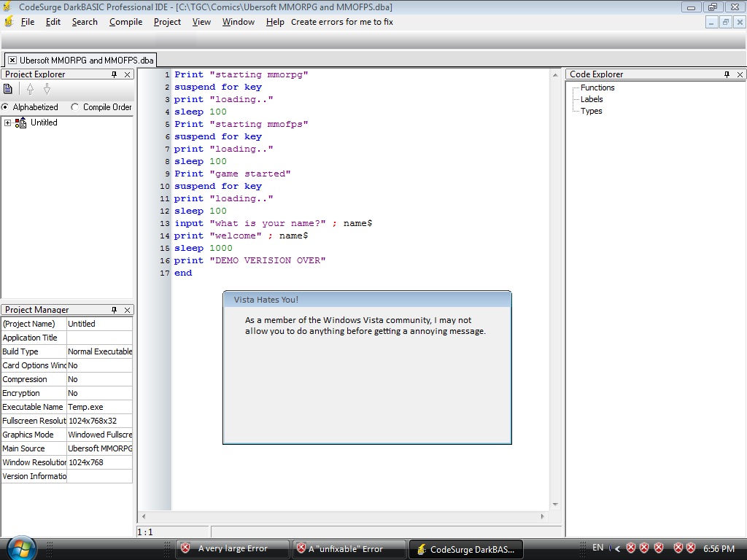Close the Code Explorer panel
Image resolution: width=747 pixels, height=560 pixels.
tap(740, 74)
